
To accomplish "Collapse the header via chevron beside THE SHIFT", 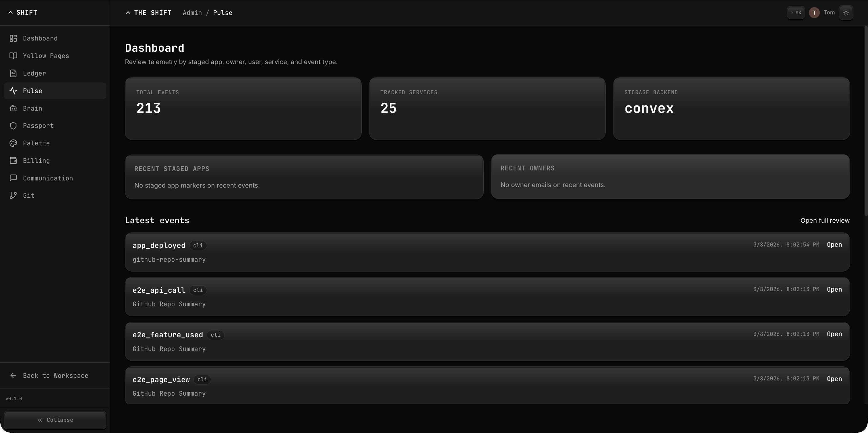I will click(128, 12).
